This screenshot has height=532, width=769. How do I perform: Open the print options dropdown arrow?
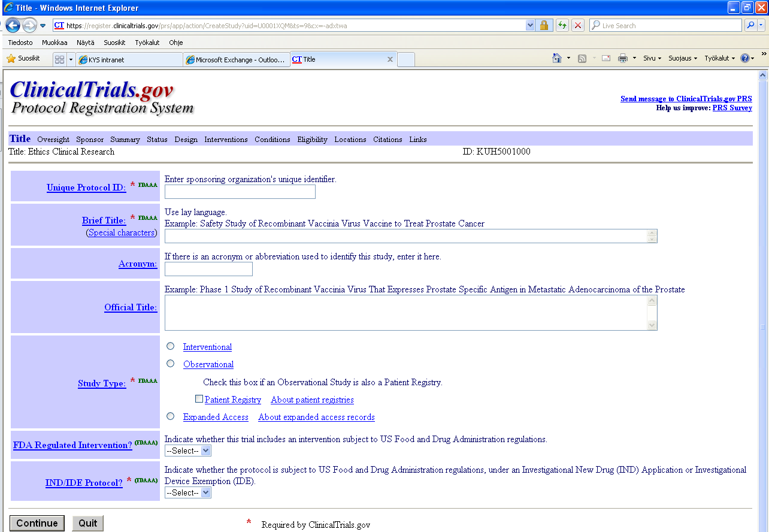point(634,58)
